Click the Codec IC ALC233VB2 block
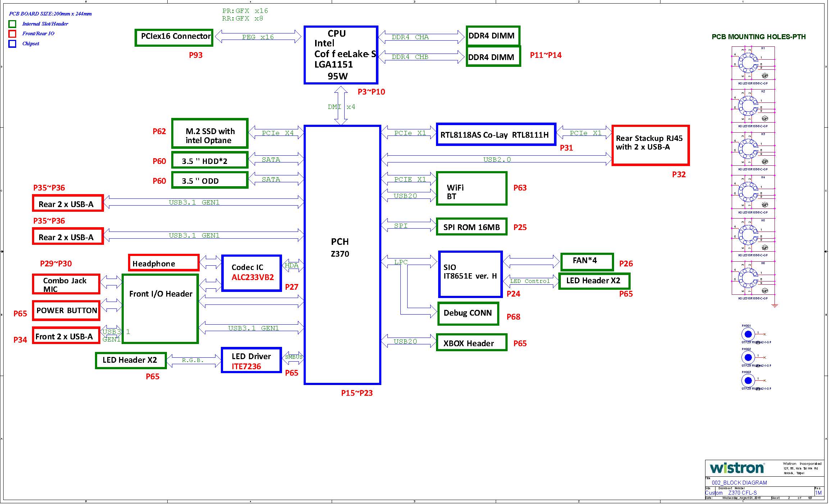 [x=251, y=273]
